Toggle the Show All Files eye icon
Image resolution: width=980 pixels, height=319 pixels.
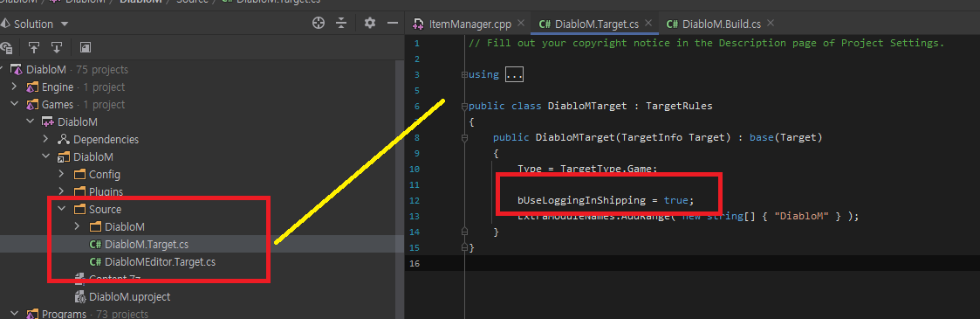6,47
